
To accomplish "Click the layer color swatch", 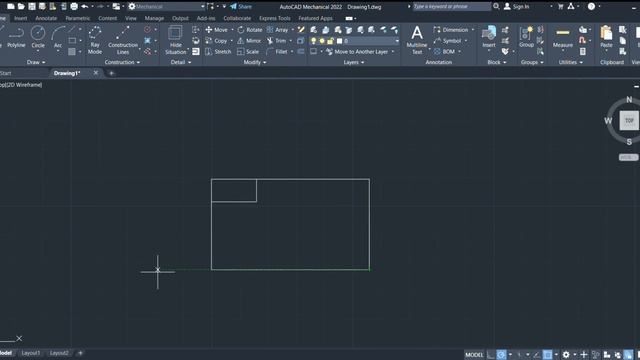I will [x=339, y=41].
